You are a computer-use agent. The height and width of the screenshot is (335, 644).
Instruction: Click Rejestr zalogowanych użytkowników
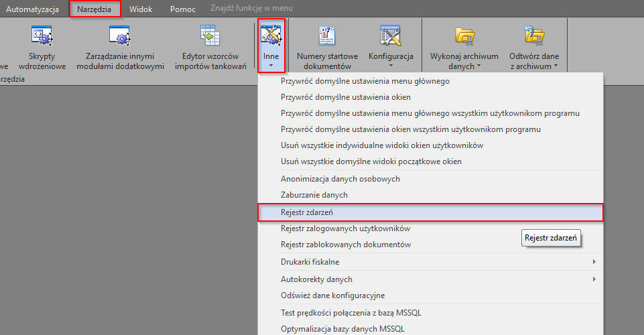[345, 228]
